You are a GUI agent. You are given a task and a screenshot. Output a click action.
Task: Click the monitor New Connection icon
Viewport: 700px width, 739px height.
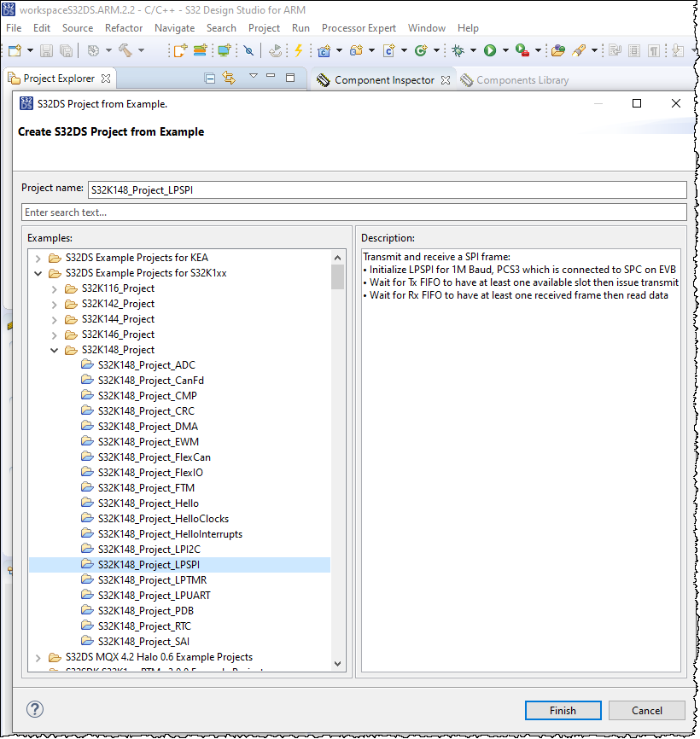tap(225, 50)
